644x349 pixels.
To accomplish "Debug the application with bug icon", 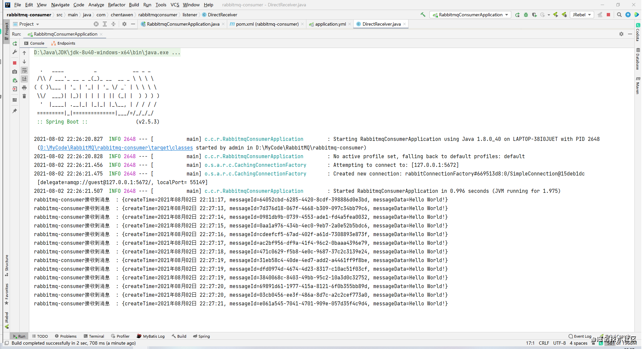I will point(526,15).
